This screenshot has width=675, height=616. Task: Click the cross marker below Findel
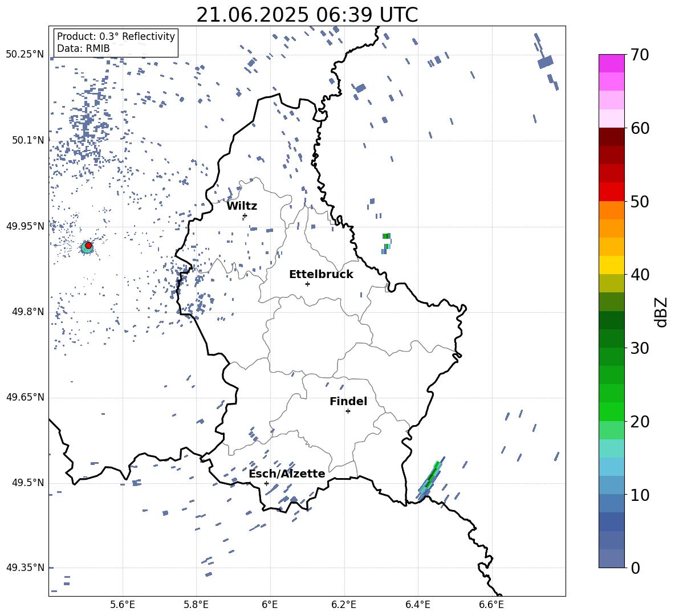pyautogui.click(x=348, y=411)
